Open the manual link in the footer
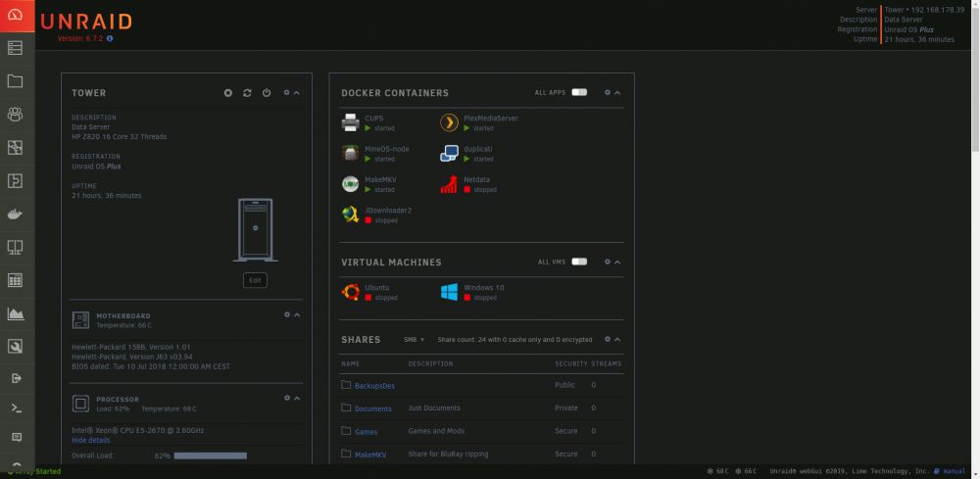Screen dimensions: 980x479 (950, 471)
